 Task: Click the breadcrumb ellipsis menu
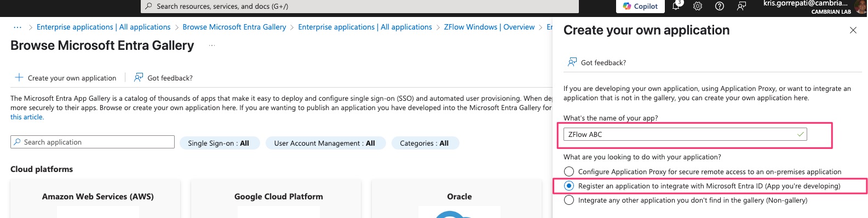(18, 27)
